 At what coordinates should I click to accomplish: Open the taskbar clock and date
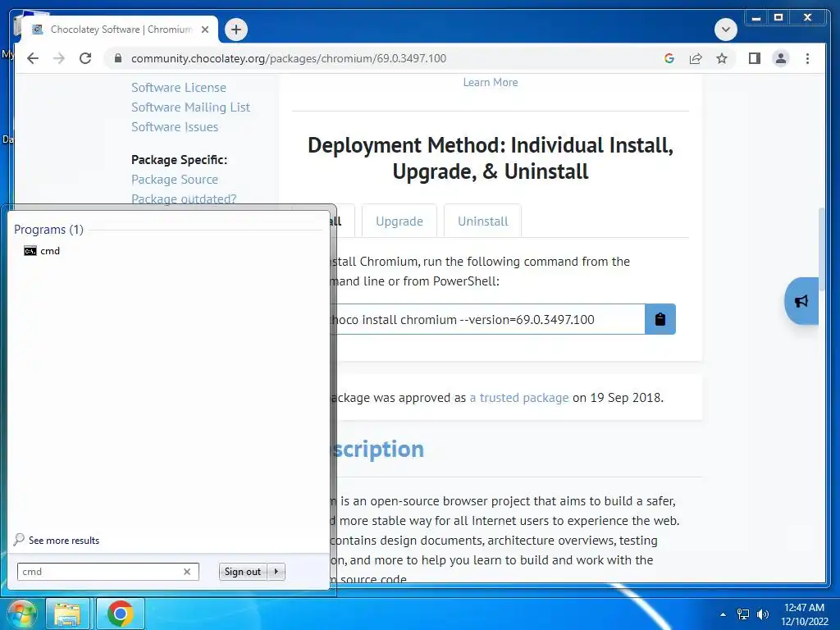tap(804, 614)
